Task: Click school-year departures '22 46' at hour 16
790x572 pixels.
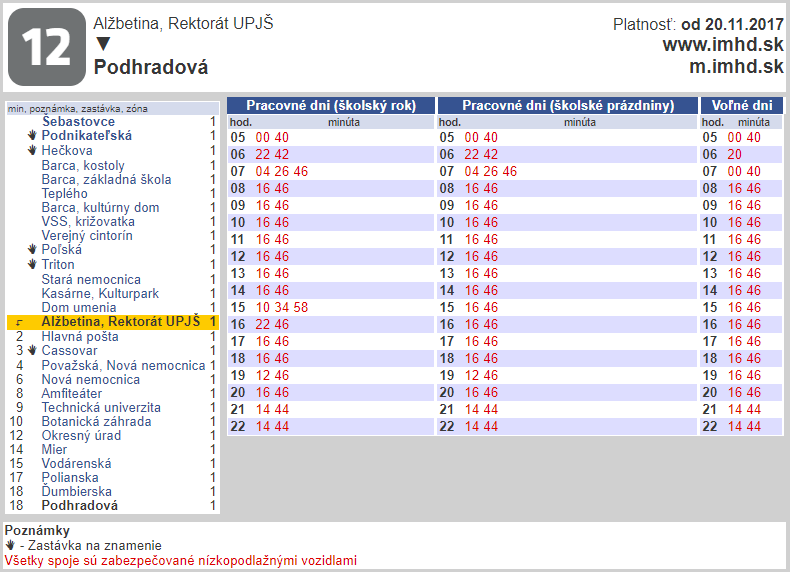Action: [x=272, y=325]
